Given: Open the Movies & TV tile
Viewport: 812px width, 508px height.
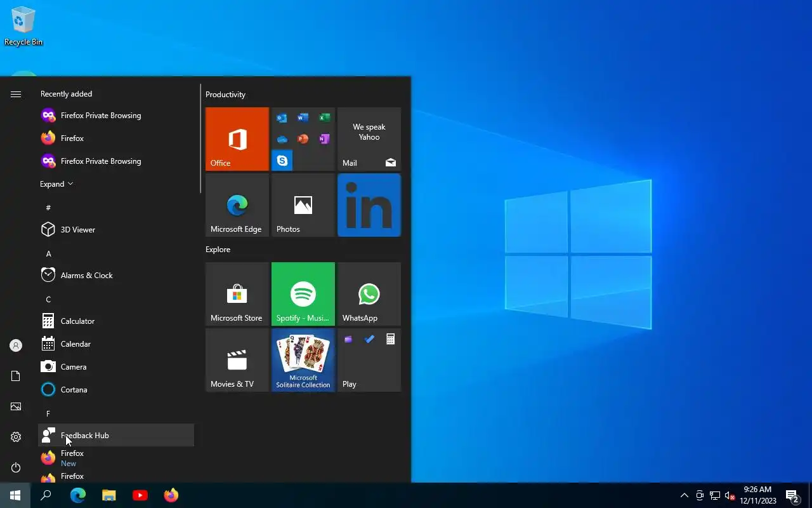Looking at the screenshot, I should tap(237, 360).
